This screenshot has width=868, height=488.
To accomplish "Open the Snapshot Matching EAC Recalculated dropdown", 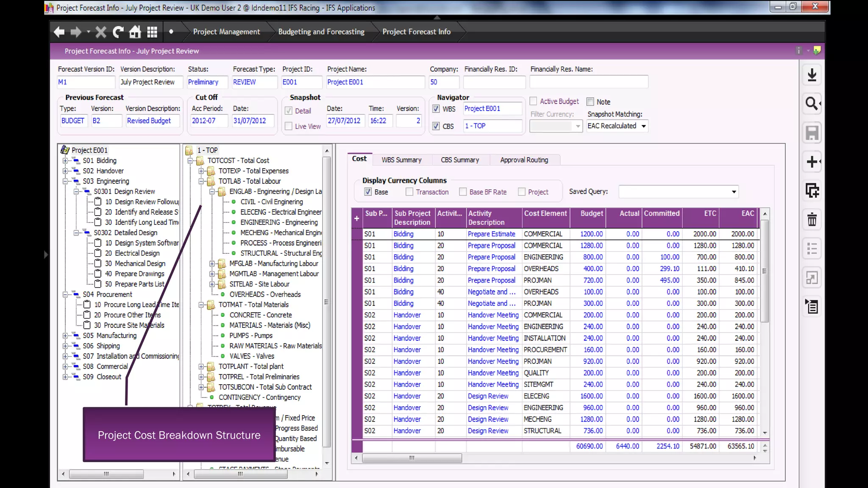I will pyautogui.click(x=643, y=126).
